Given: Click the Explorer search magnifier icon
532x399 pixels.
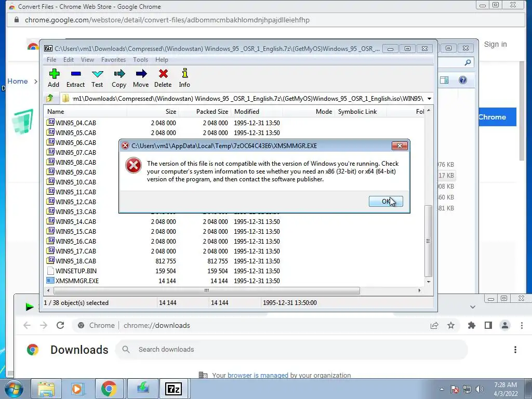Looking at the screenshot, I should (468, 62).
